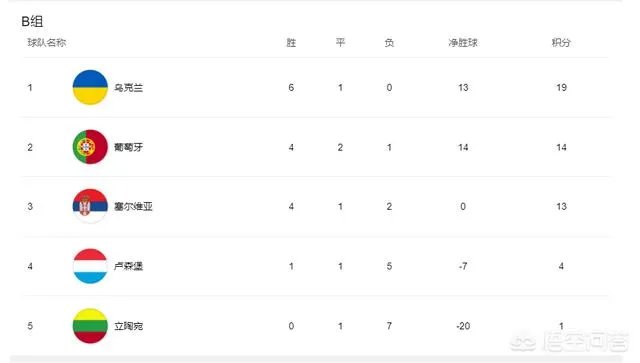Click the 球队名称 column header
Screen dimensions: 640x363
coord(47,42)
